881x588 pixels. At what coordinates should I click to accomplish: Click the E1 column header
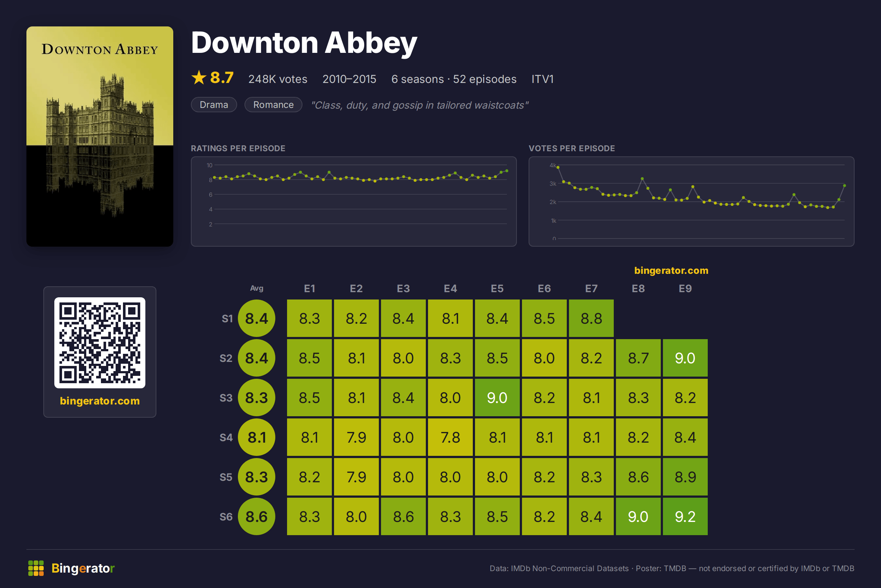coord(309,288)
